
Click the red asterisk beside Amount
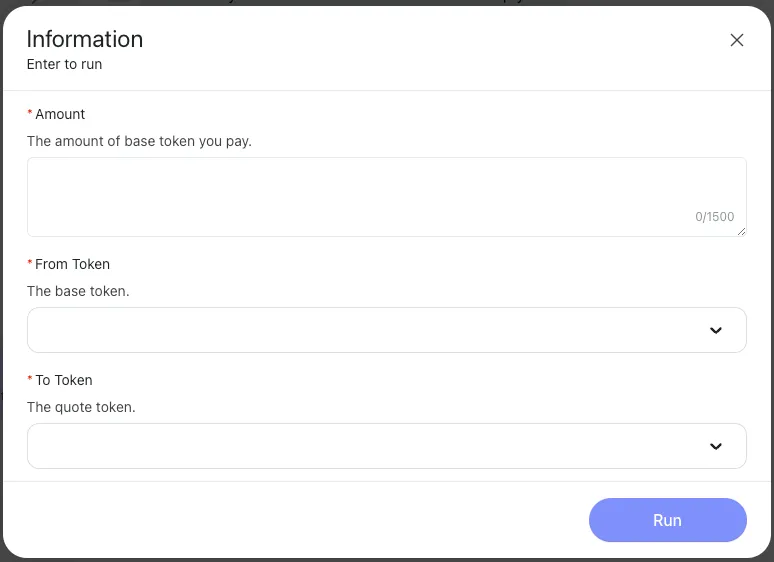(x=30, y=115)
